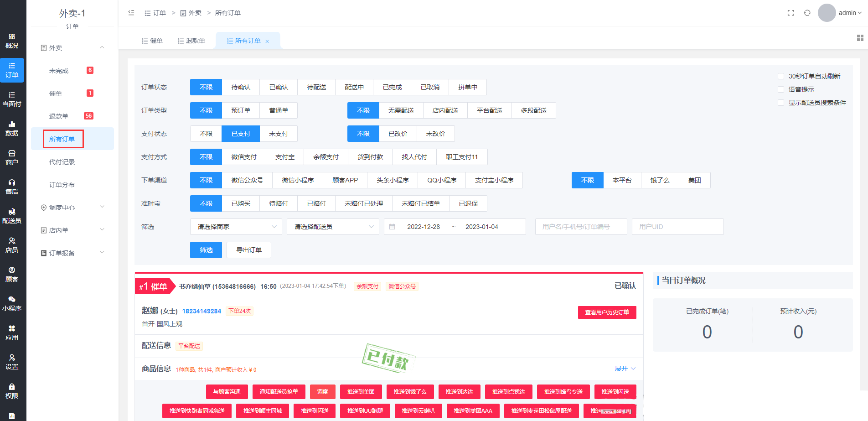Viewport: 868px width, 421px height.
Task: Open the 数据 data sidebar icon
Action: click(x=12, y=129)
